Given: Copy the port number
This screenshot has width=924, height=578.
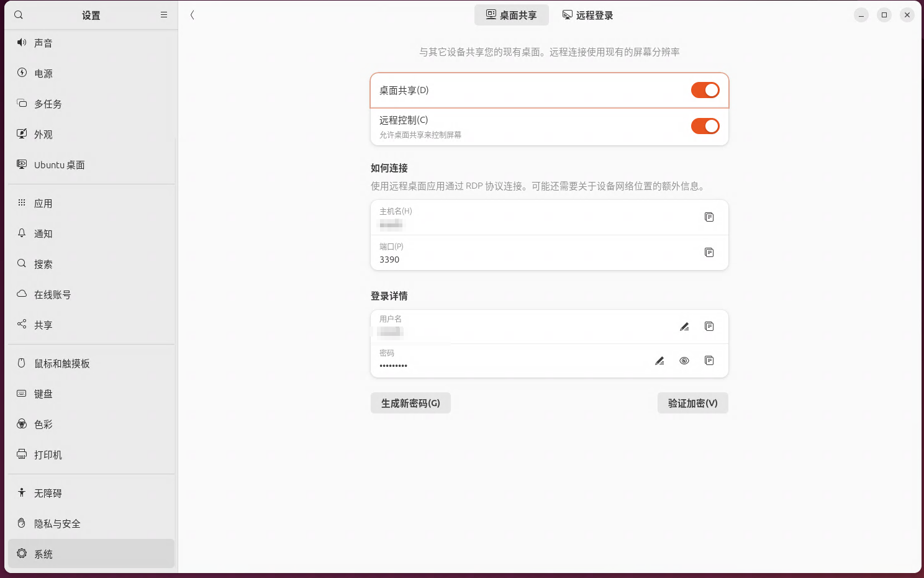Looking at the screenshot, I should tap(709, 253).
